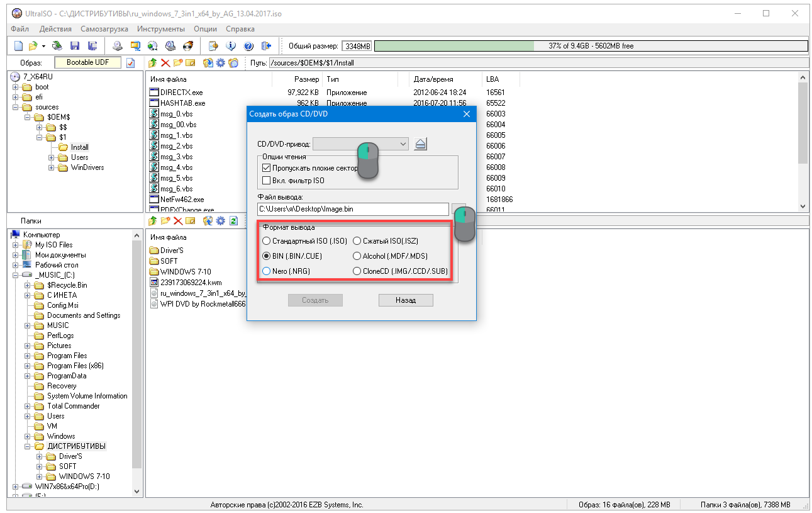
Task: Collapse the sources folder in image tree
Action: click(x=16, y=107)
